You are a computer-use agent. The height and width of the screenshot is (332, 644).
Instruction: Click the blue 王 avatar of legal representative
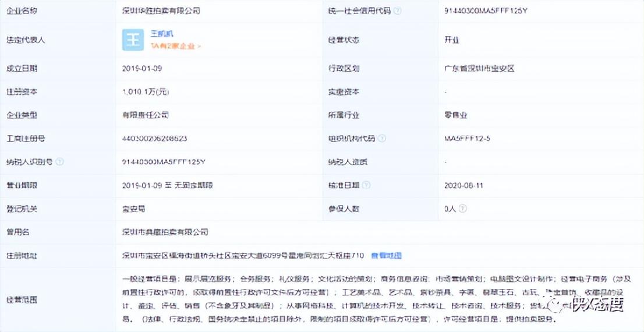click(133, 40)
